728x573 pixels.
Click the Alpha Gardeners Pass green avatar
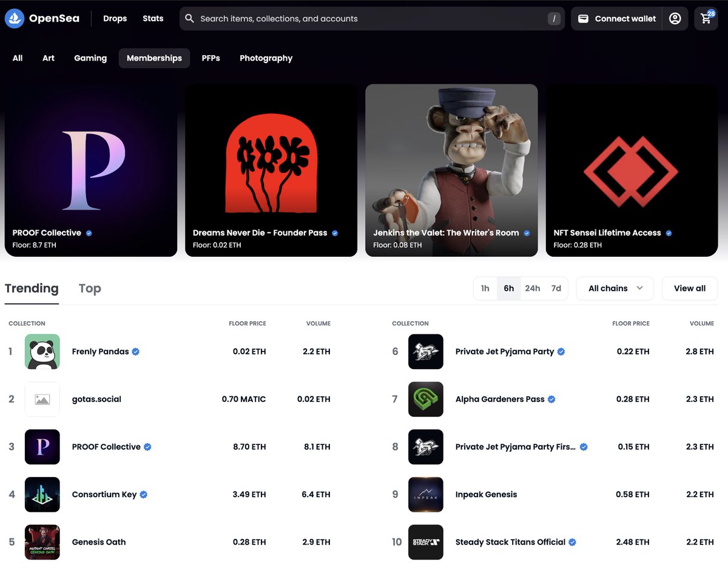point(426,399)
